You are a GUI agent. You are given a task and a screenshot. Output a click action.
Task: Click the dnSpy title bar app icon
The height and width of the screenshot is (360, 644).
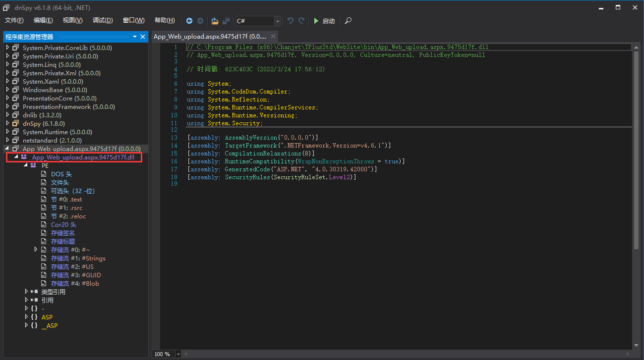tap(6, 7)
